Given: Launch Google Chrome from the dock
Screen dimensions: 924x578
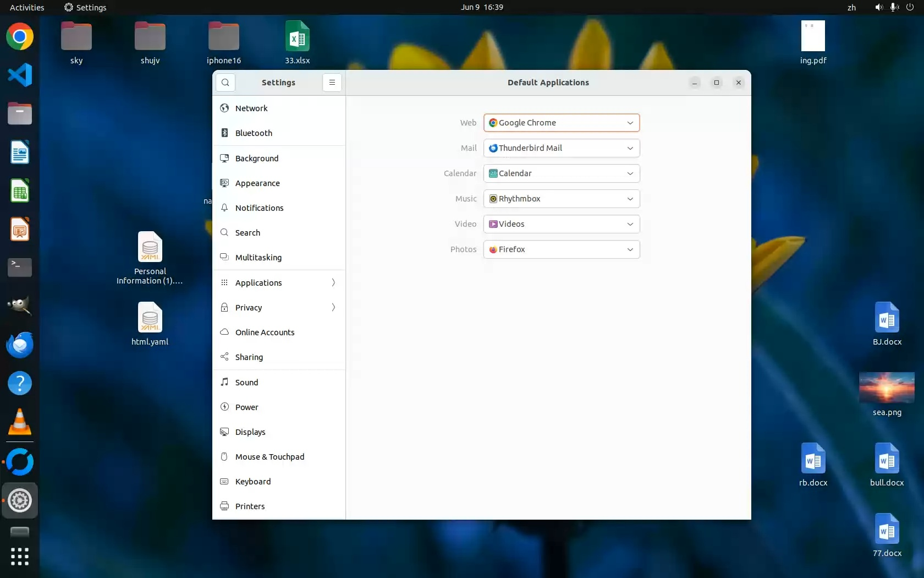Looking at the screenshot, I should tap(20, 37).
